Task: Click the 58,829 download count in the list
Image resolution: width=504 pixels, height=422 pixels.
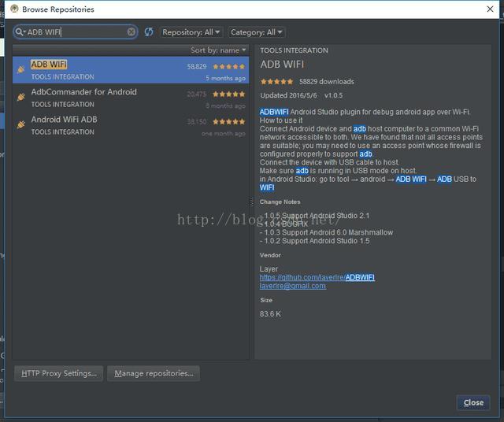Action: click(x=196, y=67)
